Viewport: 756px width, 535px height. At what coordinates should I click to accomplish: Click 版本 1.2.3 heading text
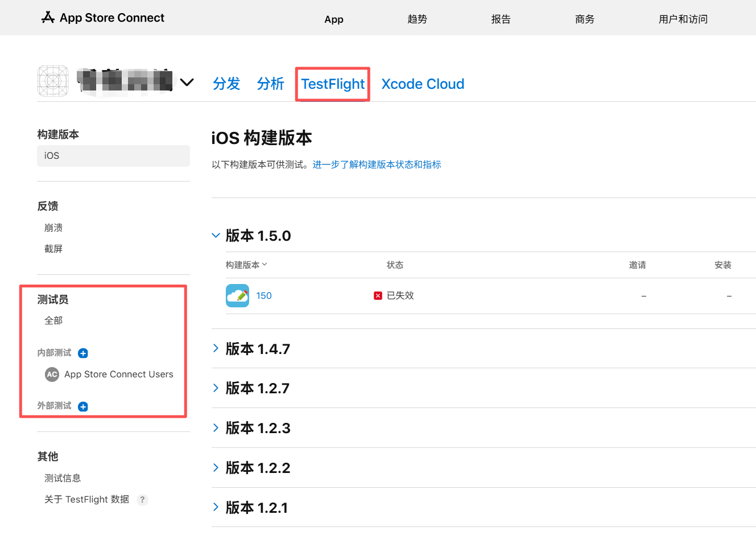[x=258, y=428]
